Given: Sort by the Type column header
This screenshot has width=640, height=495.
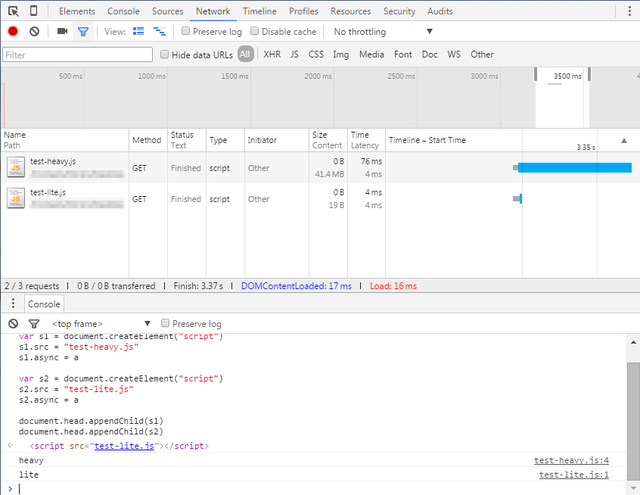Looking at the screenshot, I should click(x=225, y=140).
